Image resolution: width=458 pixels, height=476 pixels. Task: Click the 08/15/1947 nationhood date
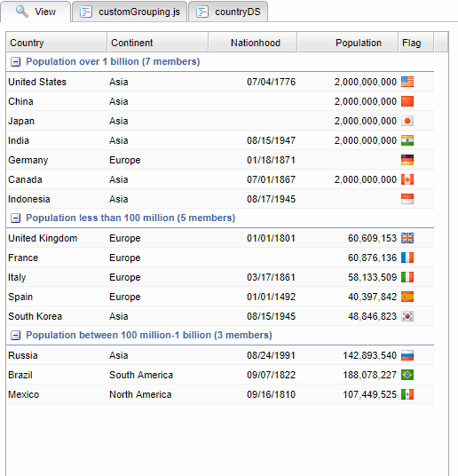click(271, 140)
